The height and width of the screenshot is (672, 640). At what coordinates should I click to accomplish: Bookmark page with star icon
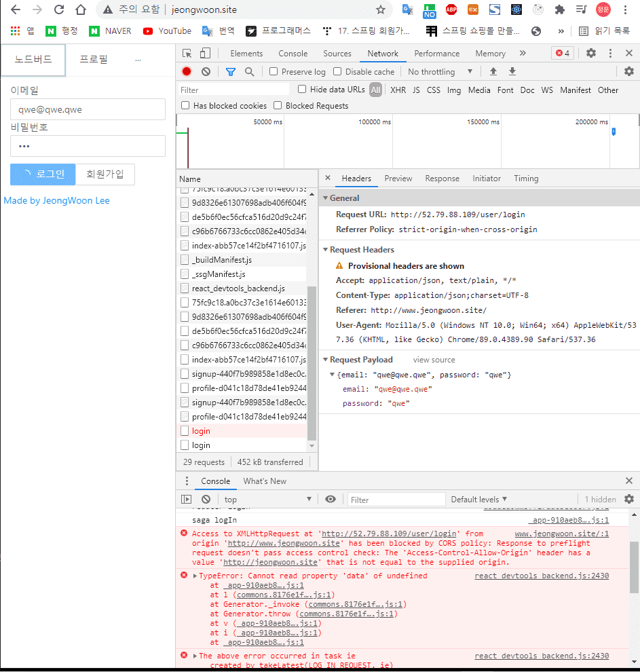pos(380,10)
